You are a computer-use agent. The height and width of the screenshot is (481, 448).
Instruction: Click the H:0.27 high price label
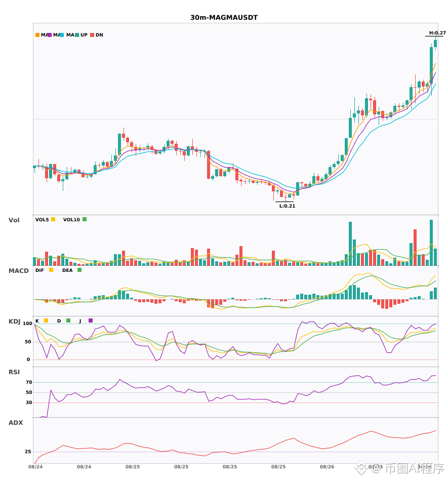(x=437, y=33)
